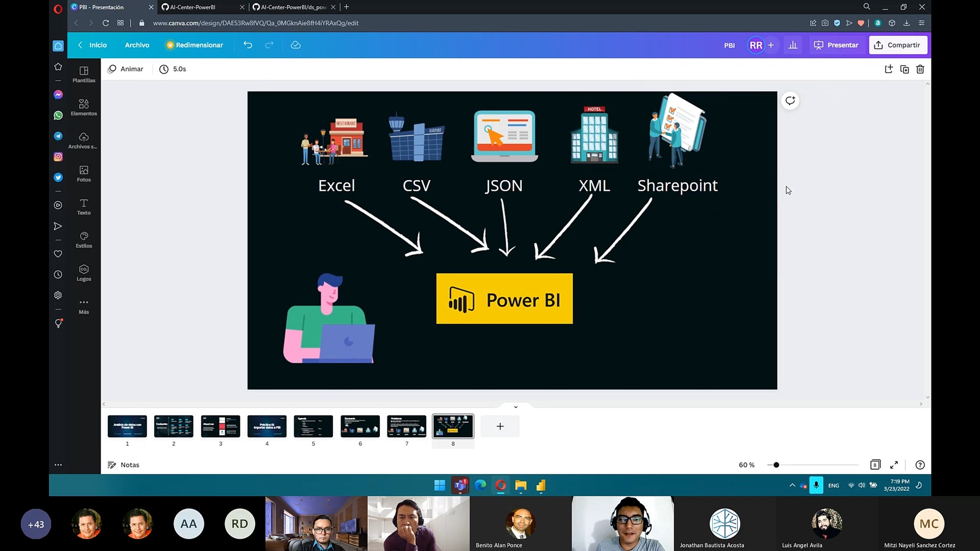Open Windows Start menu
The width and height of the screenshot is (980, 551).
pyautogui.click(x=440, y=485)
